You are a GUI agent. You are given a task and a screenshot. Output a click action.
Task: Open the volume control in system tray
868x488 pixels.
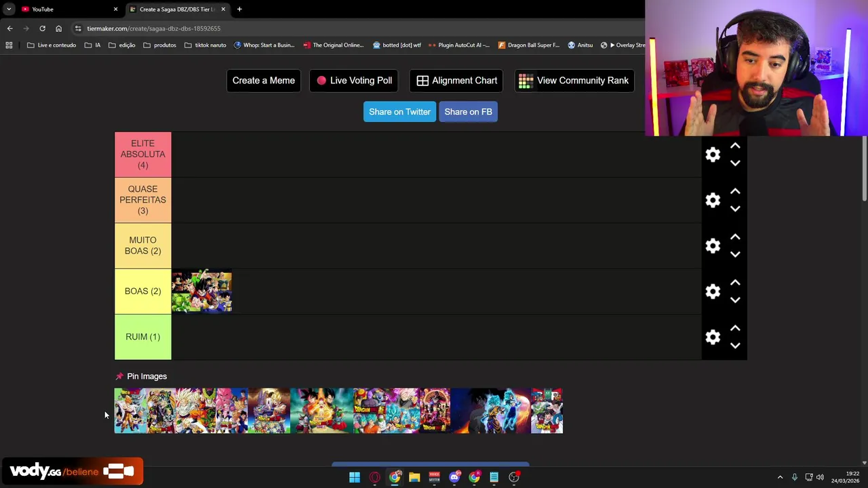[820, 477]
